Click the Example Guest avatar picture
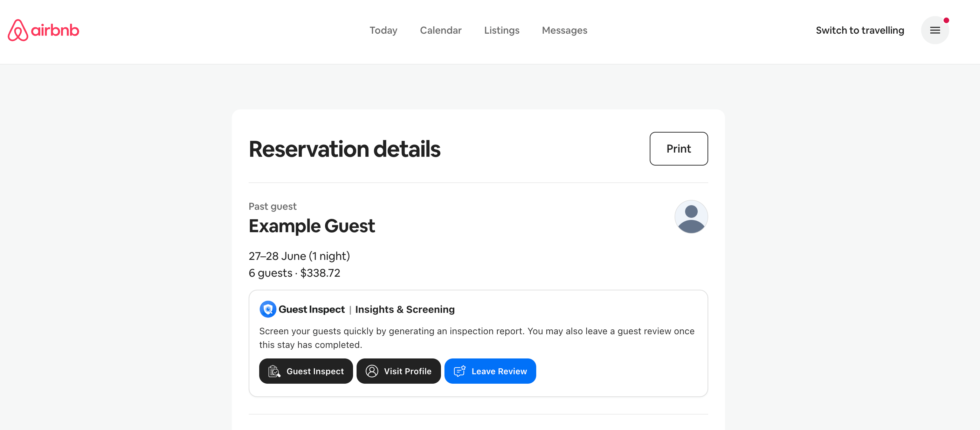This screenshot has width=980, height=430. (x=691, y=217)
